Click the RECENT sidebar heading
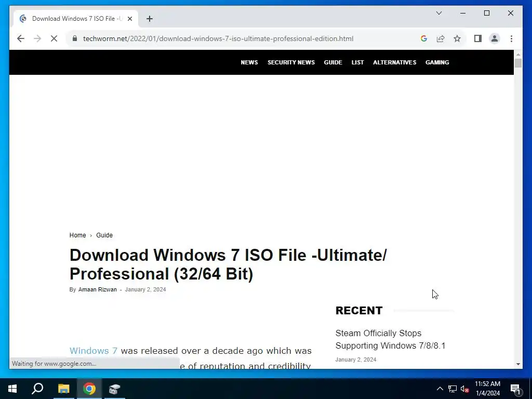Viewport: 532px width, 399px height. (x=359, y=311)
